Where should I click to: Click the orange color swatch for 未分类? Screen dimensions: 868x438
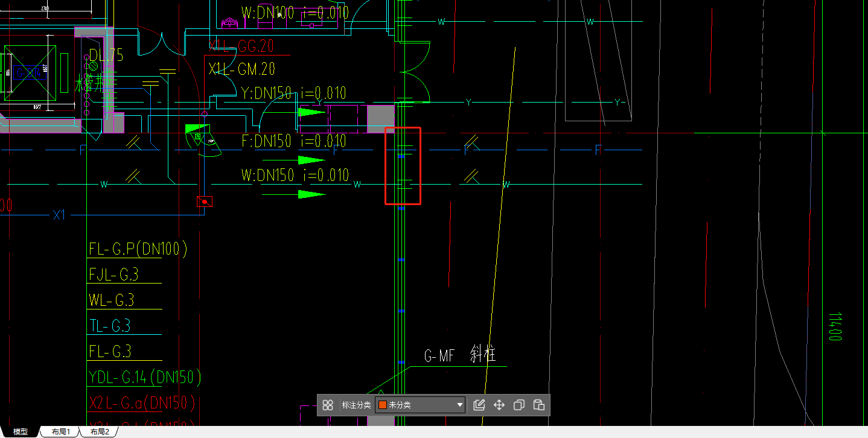click(x=382, y=405)
